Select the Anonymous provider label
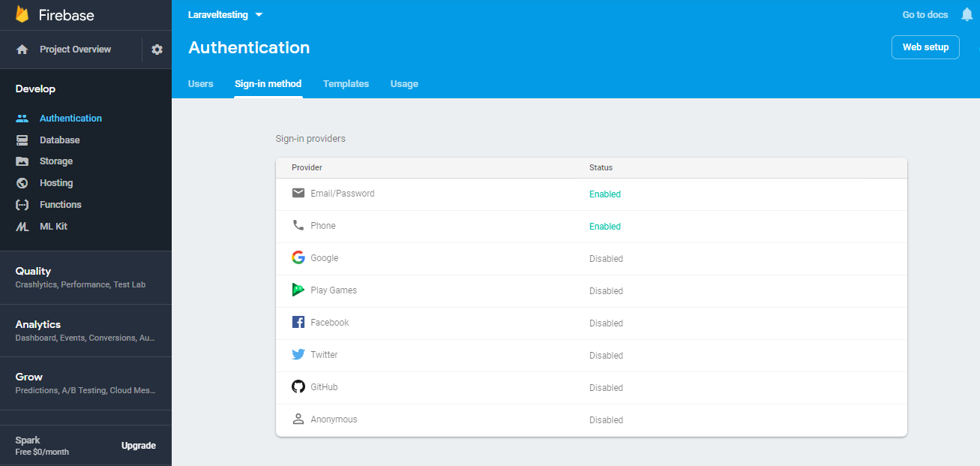Image resolution: width=980 pixels, height=466 pixels. click(x=334, y=419)
